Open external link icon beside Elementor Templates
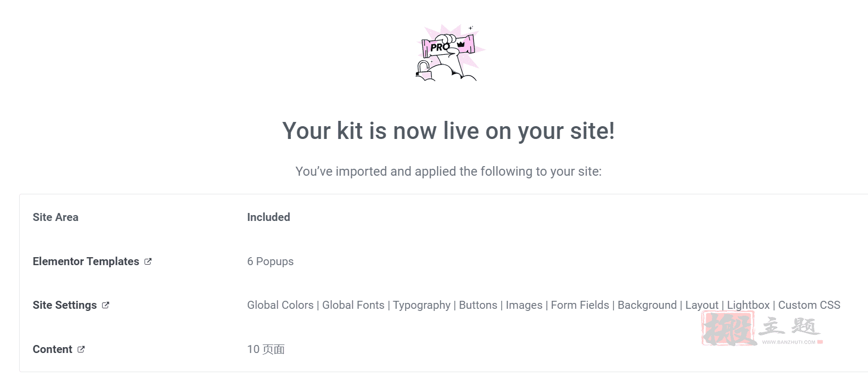The width and height of the screenshot is (868, 386). click(148, 261)
